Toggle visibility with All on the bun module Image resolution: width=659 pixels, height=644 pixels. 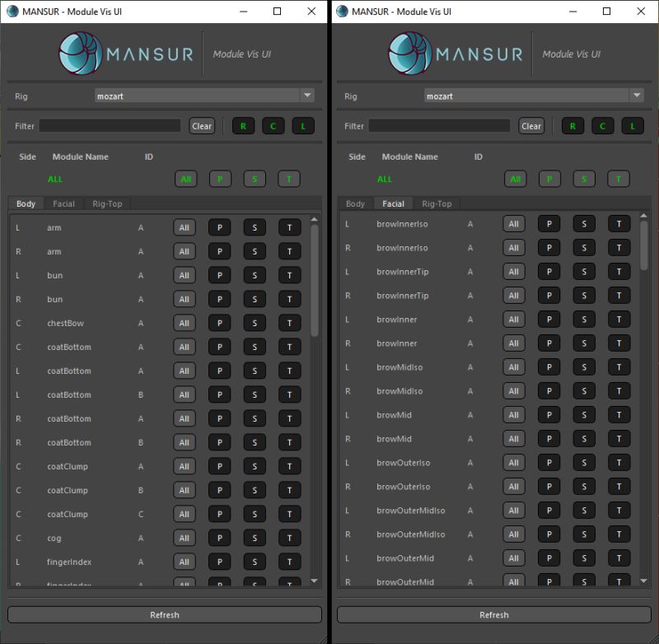tap(184, 275)
